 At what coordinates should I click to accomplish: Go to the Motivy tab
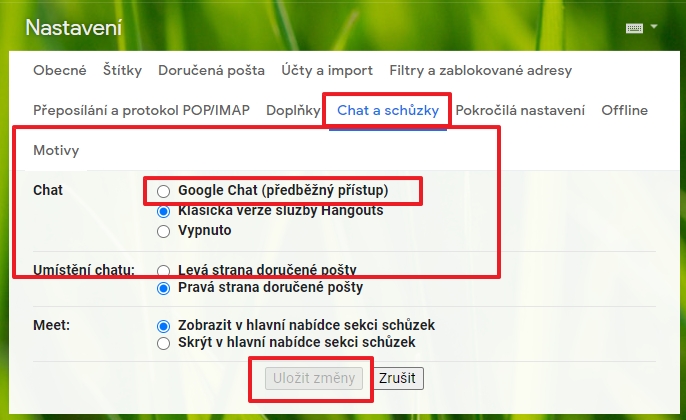tap(56, 150)
